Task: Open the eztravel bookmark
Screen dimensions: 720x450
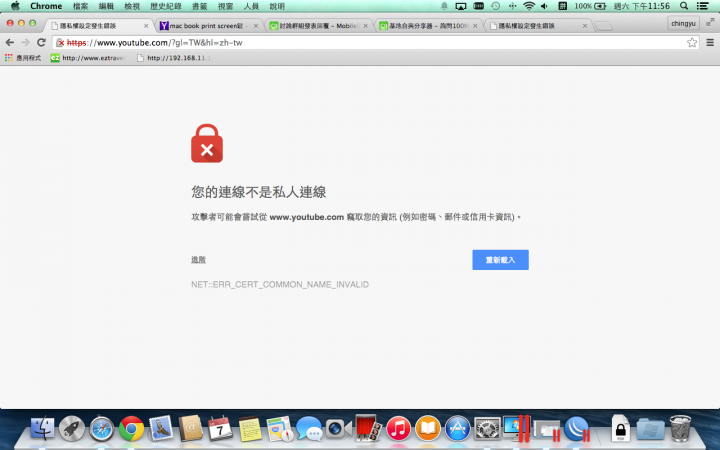Action: [x=88, y=58]
